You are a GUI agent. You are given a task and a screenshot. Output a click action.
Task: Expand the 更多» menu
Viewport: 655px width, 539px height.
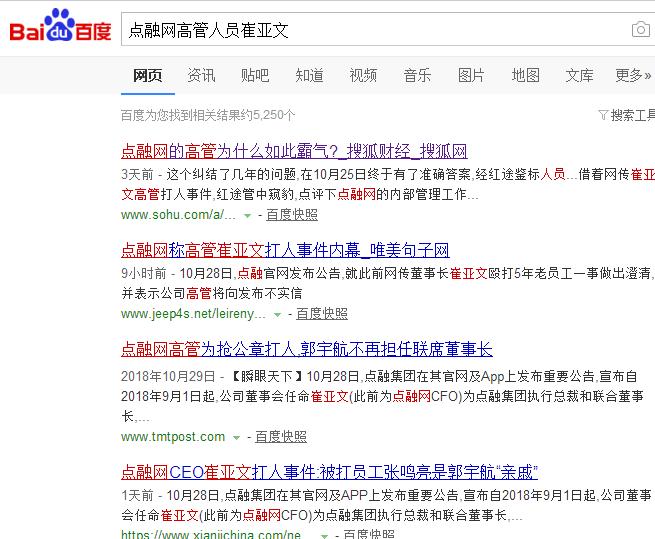(x=633, y=76)
